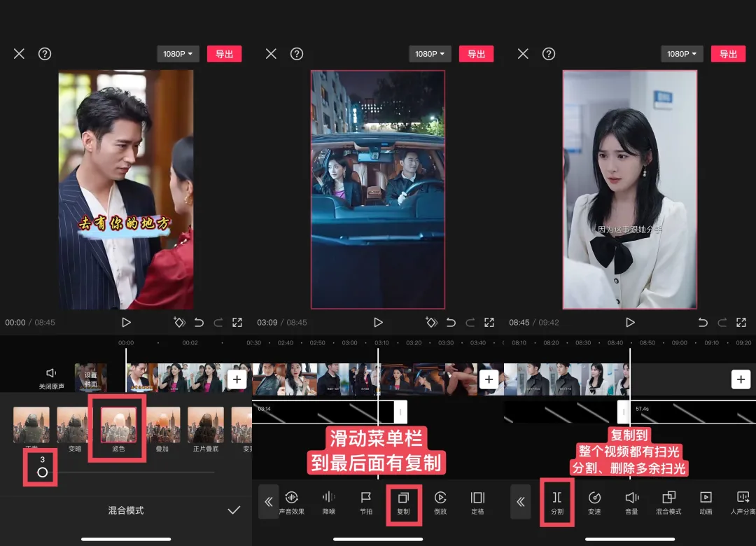Enter fullscreen preview in the right screen

741,322
